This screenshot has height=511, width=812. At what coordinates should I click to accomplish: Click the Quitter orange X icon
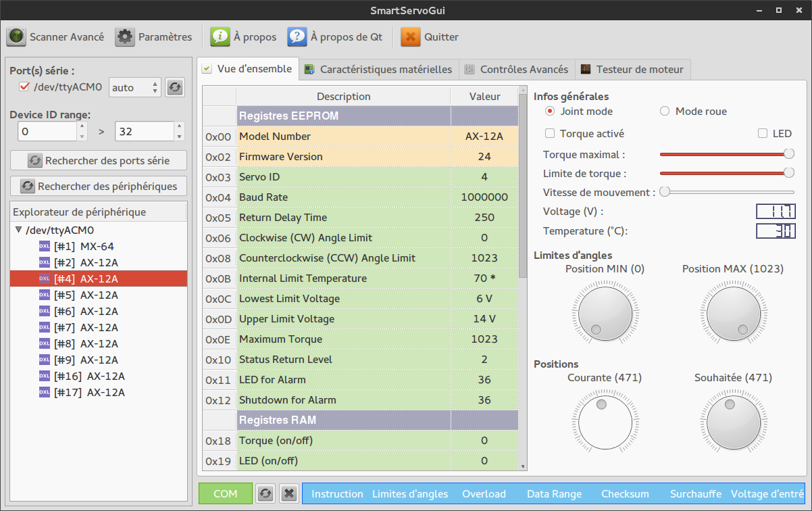411,36
